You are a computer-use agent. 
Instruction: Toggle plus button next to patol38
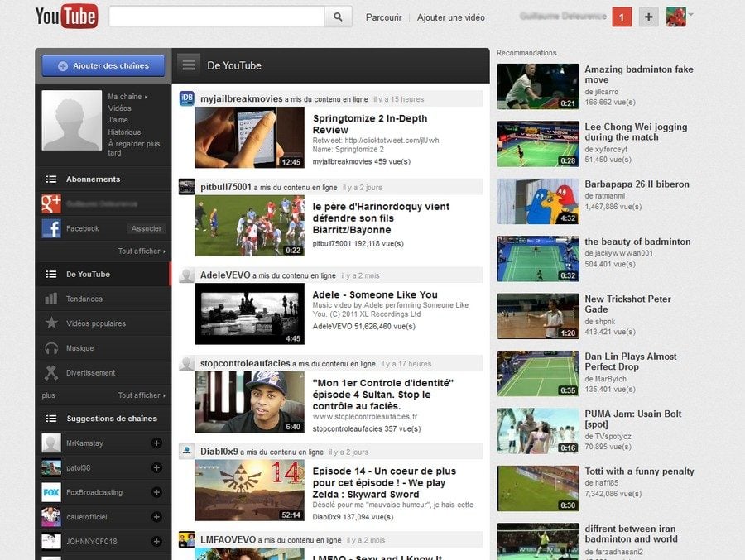click(x=156, y=467)
